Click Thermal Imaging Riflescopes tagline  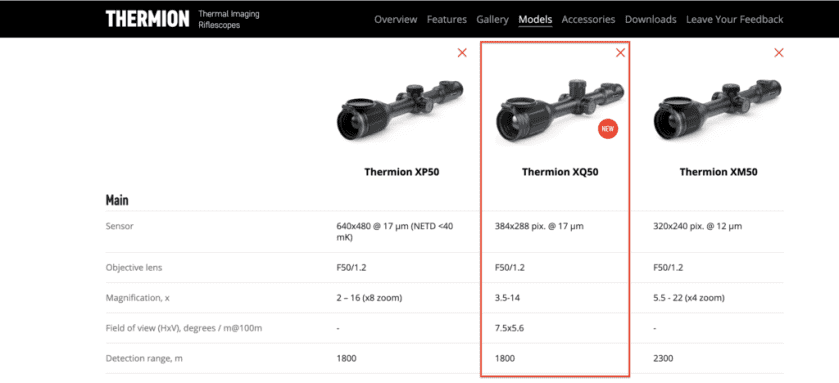click(x=228, y=19)
